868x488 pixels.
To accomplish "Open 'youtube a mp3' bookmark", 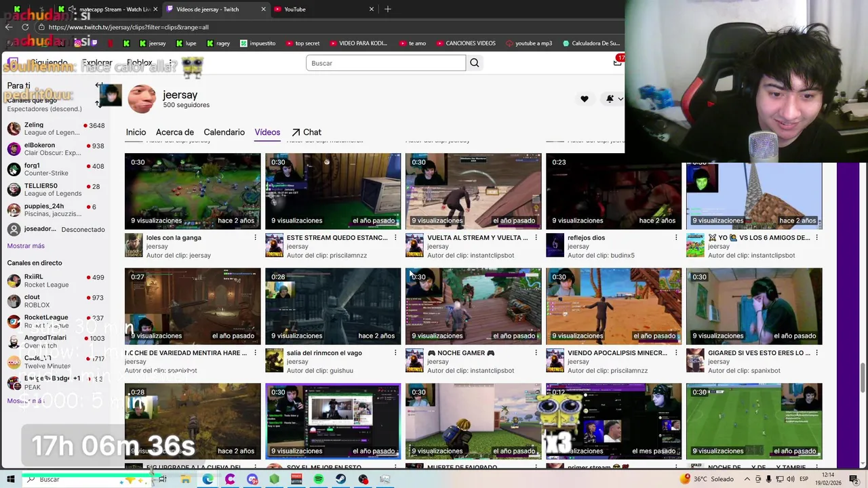I will (529, 43).
